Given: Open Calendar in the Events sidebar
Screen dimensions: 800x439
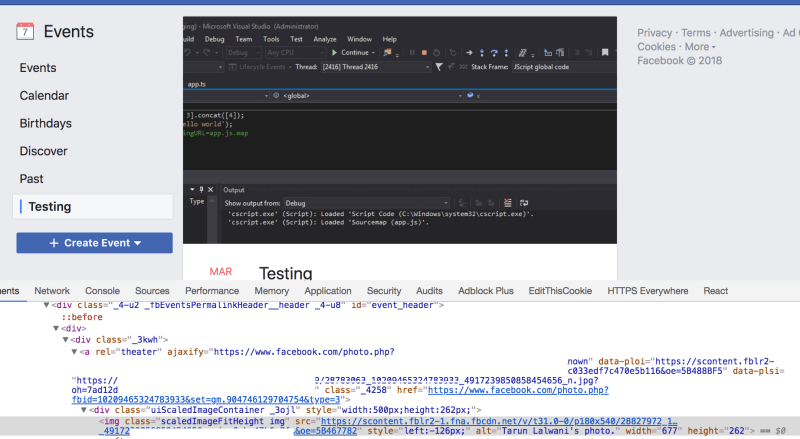Looking at the screenshot, I should tap(44, 95).
